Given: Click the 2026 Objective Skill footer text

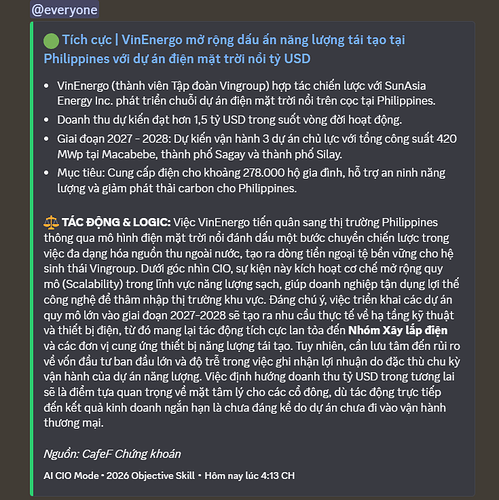Looking at the screenshot, I should click(x=150, y=476).
